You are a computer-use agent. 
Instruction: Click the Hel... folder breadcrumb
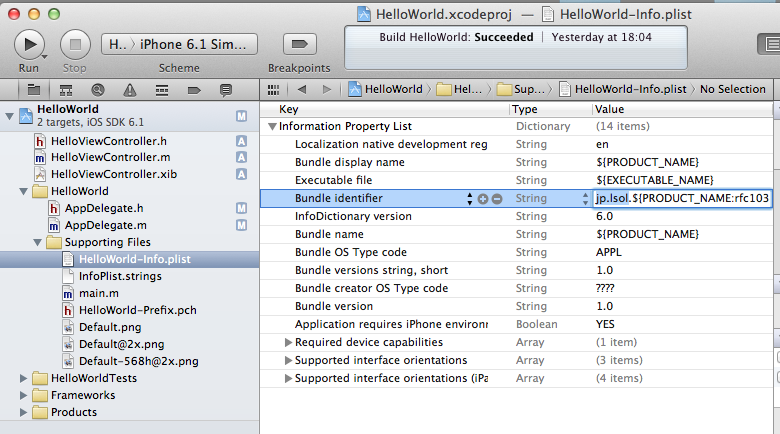(460, 90)
